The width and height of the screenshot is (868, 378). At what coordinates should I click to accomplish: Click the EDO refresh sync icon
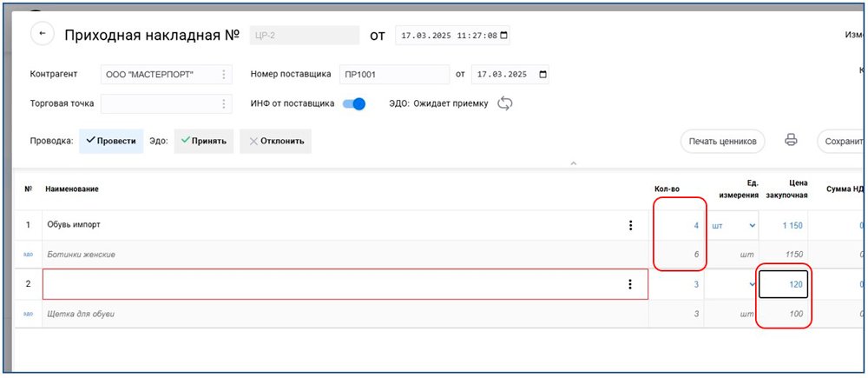click(505, 103)
